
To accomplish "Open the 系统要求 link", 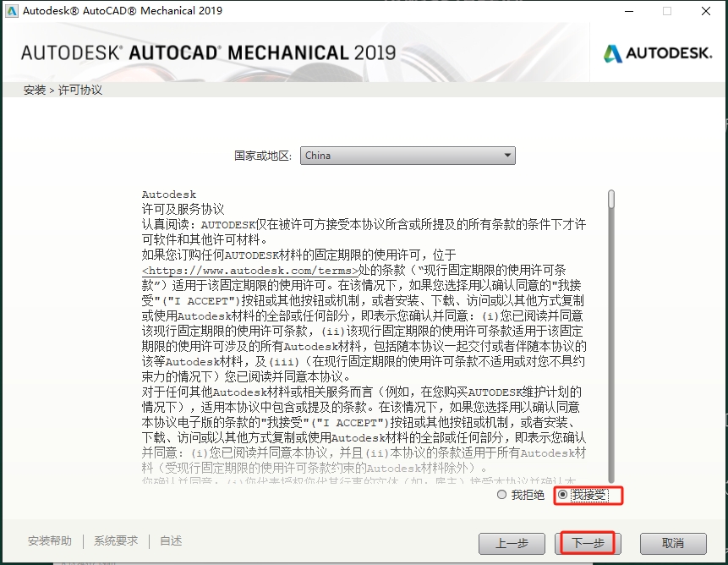I will 116,541.
